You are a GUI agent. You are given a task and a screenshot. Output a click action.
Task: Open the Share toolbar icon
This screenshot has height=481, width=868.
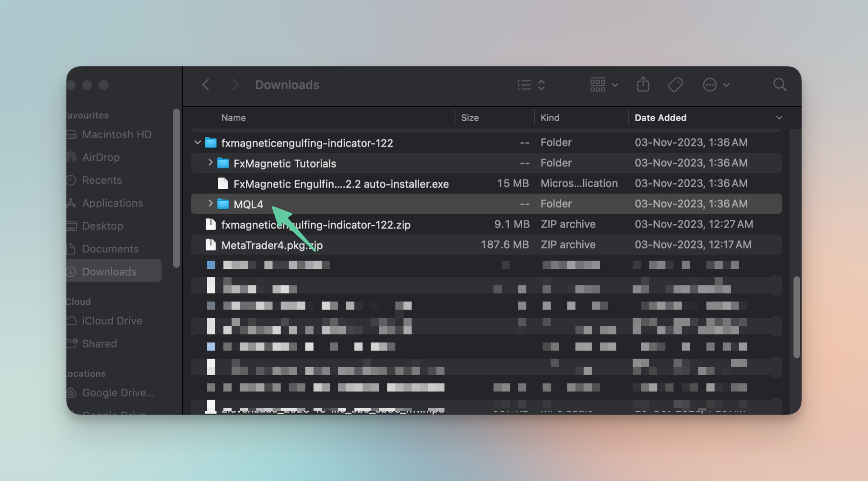tap(643, 84)
